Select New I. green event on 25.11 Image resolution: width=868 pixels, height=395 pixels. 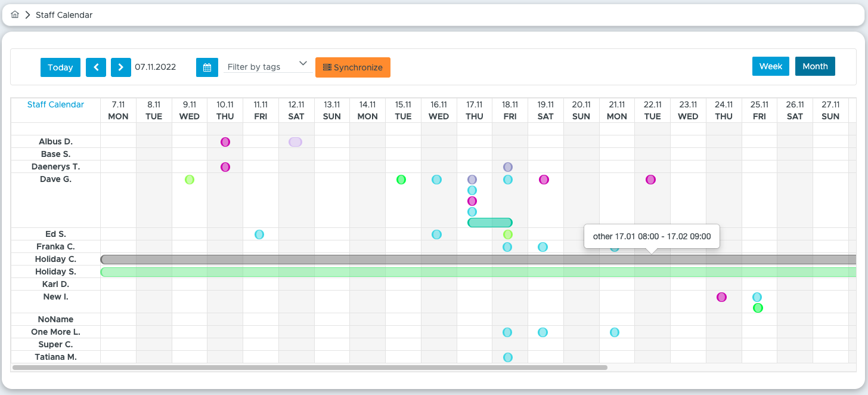[758, 308]
